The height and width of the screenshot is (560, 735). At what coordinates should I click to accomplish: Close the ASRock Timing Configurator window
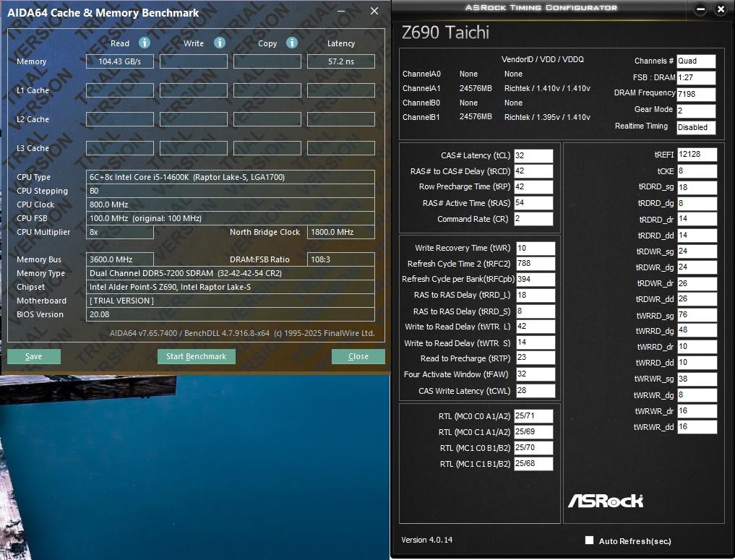point(721,9)
